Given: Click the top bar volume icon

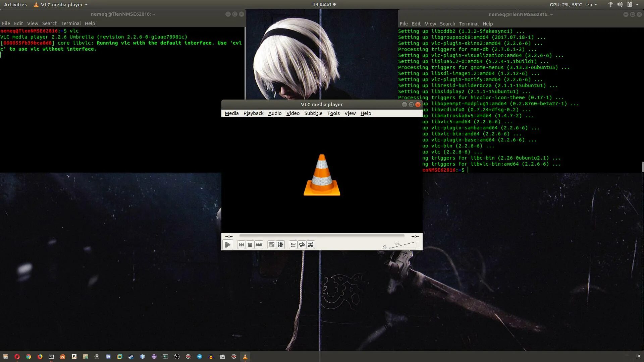Looking at the screenshot, I should [x=620, y=5].
